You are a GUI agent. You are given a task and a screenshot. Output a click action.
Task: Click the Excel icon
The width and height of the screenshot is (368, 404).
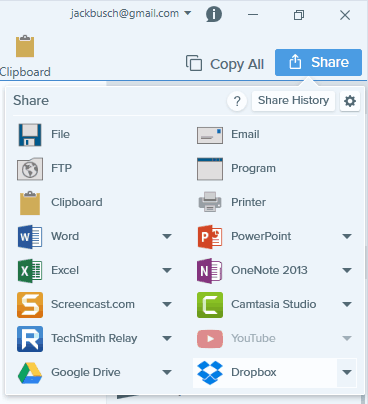30,271
